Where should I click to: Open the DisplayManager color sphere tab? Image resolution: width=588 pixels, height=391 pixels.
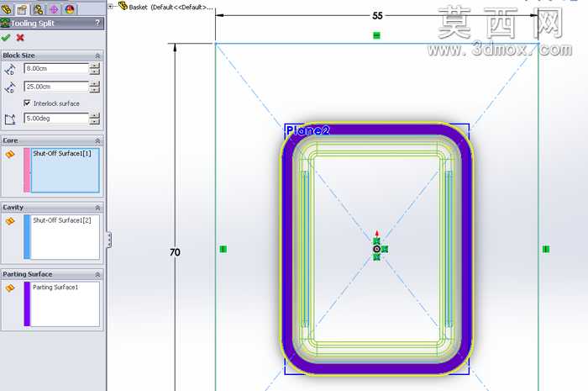[70, 9]
